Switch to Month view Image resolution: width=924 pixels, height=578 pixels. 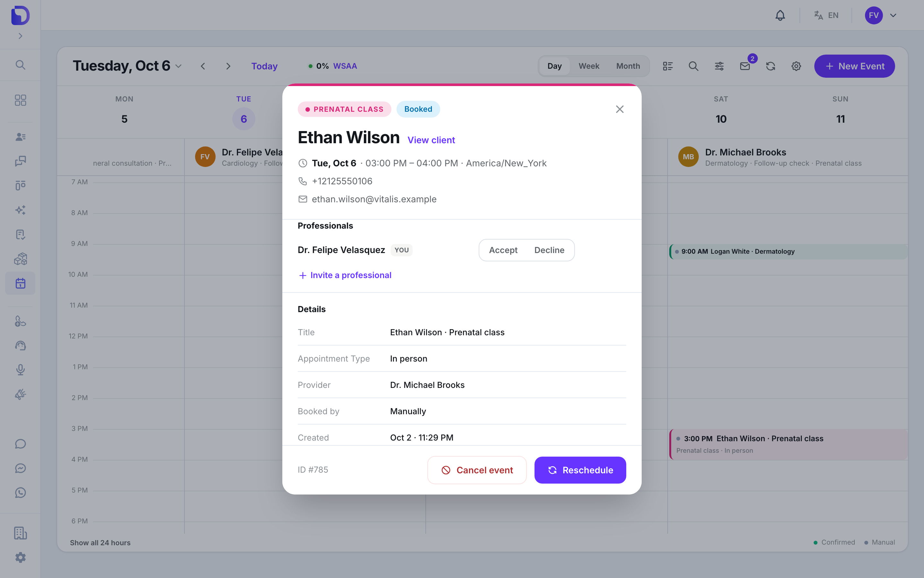[628, 66]
